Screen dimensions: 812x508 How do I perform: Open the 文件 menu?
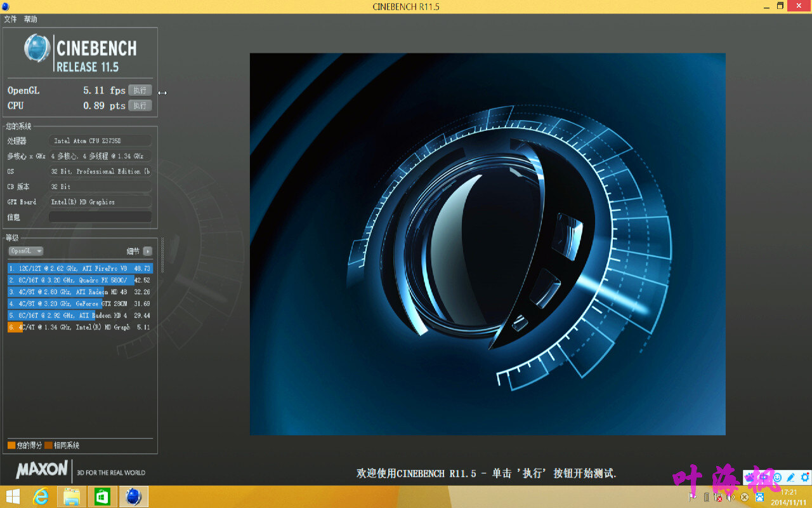click(10, 20)
